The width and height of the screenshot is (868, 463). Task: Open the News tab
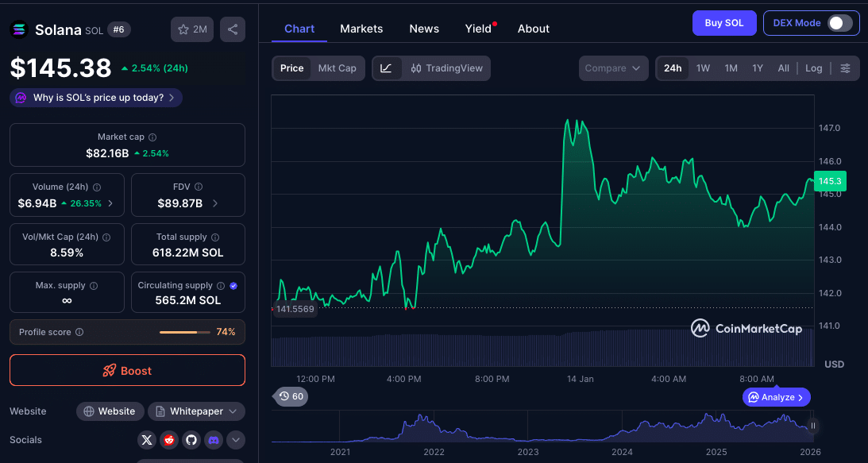click(424, 29)
